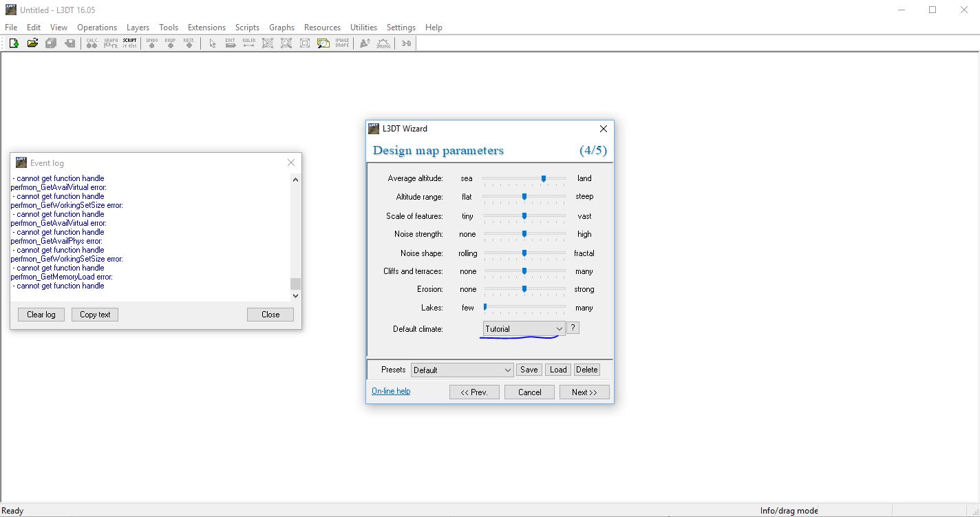
Task: Click the Scale of features slider
Action: [524, 216]
